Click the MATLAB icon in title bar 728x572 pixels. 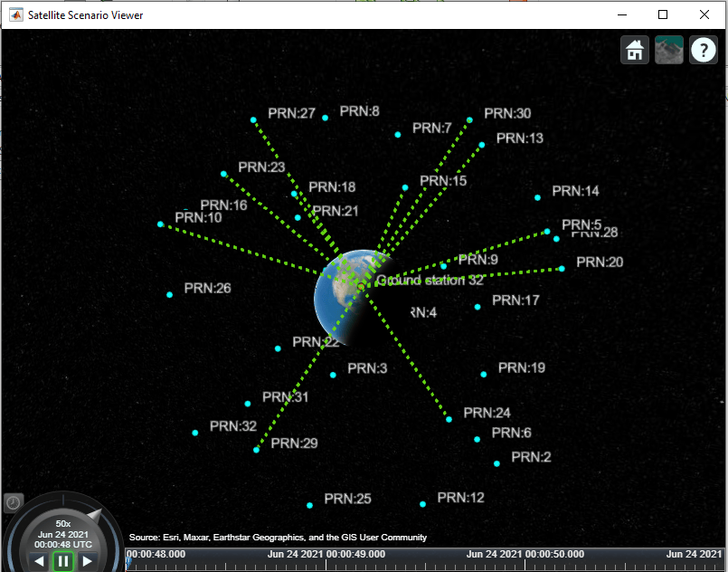pyautogui.click(x=16, y=14)
